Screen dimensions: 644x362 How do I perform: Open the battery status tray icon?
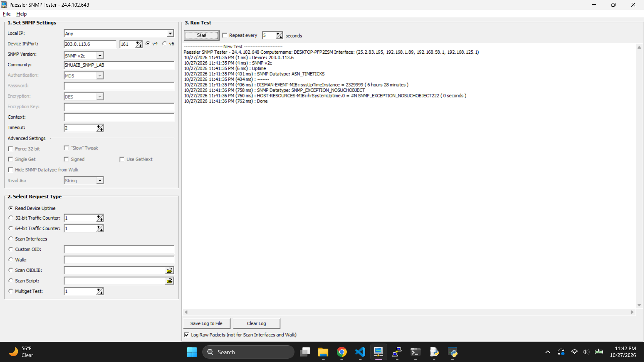point(599,352)
